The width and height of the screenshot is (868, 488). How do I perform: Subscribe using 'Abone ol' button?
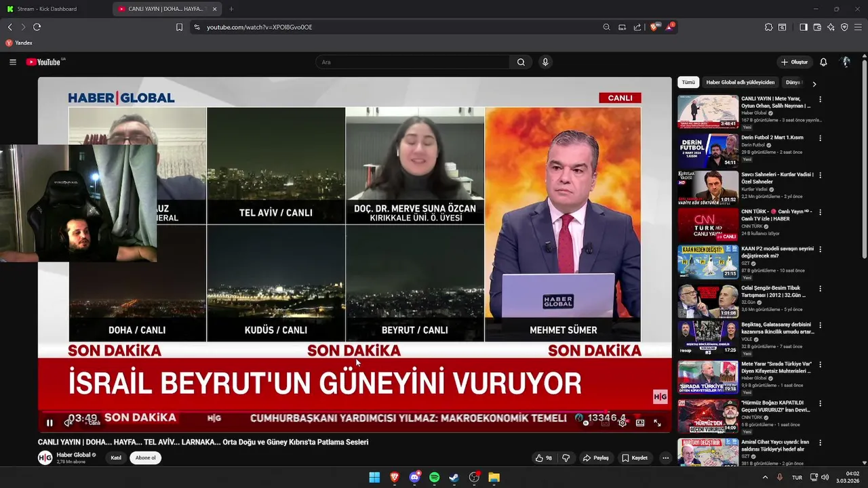click(x=146, y=457)
